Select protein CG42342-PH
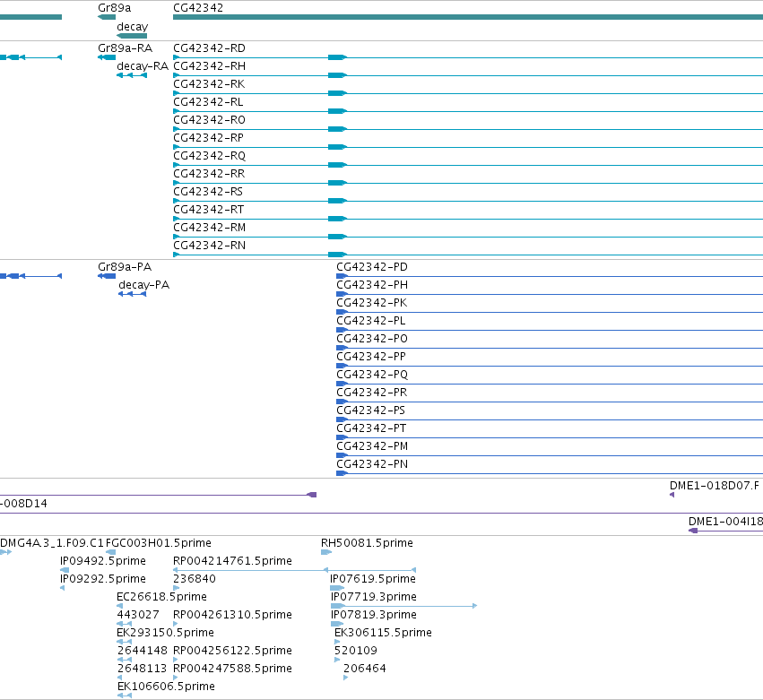 (x=372, y=285)
